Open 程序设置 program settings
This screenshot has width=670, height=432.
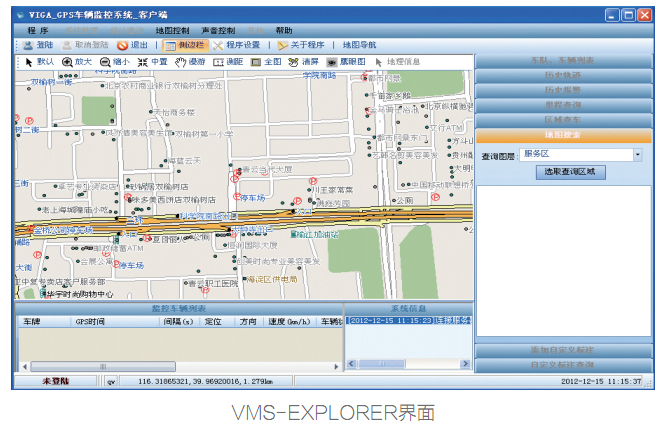(236, 45)
